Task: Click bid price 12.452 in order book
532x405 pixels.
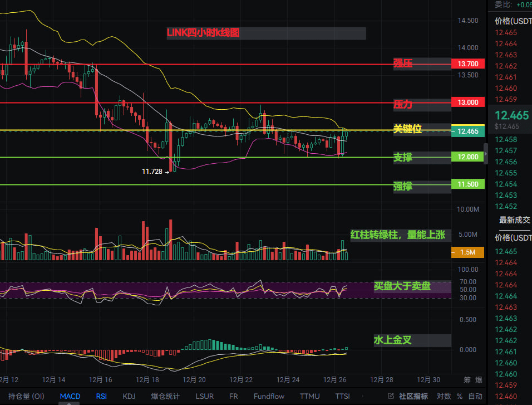Action: 506,206
